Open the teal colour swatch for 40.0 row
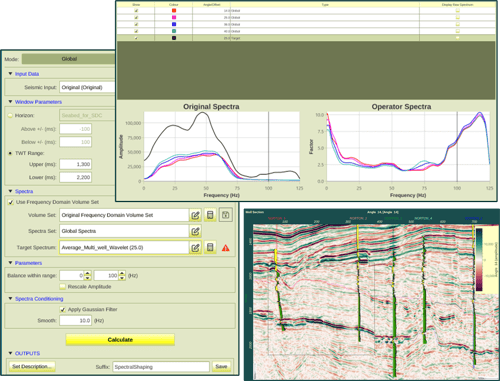 (174, 31)
